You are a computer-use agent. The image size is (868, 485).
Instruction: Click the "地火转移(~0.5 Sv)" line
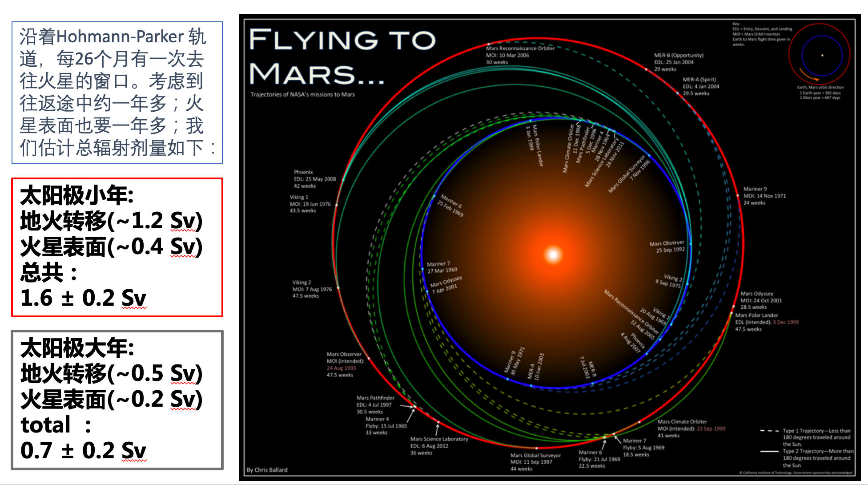point(111,373)
